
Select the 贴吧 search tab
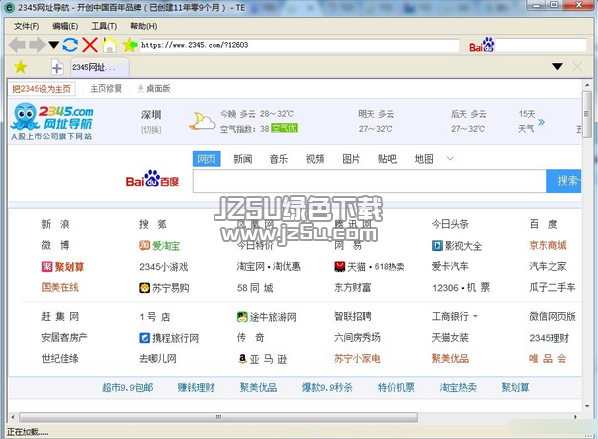click(x=387, y=159)
